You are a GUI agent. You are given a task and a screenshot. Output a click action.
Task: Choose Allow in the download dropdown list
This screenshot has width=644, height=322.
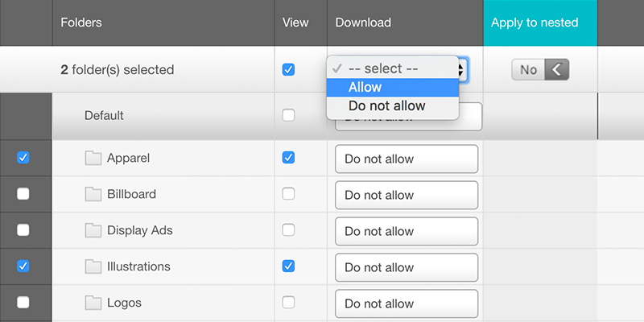(393, 88)
